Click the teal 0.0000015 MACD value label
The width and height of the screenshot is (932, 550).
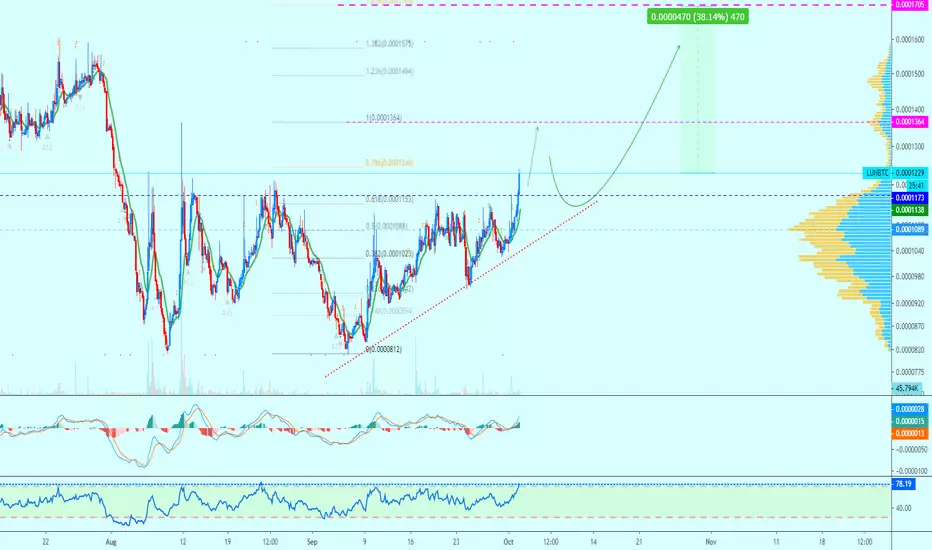pyautogui.click(x=909, y=422)
